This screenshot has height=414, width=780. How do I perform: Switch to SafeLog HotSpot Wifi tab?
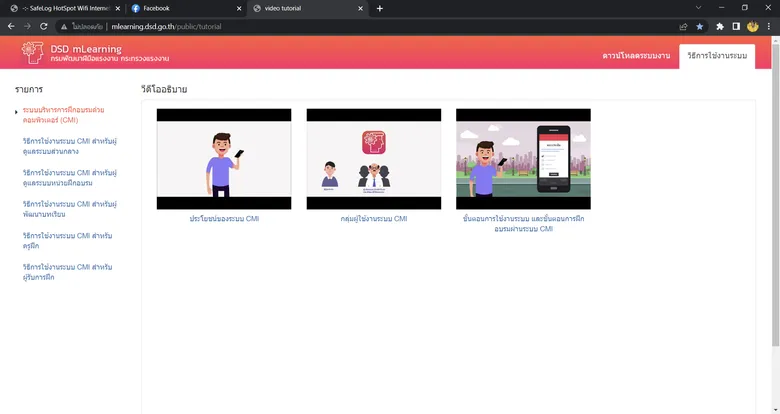65,8
